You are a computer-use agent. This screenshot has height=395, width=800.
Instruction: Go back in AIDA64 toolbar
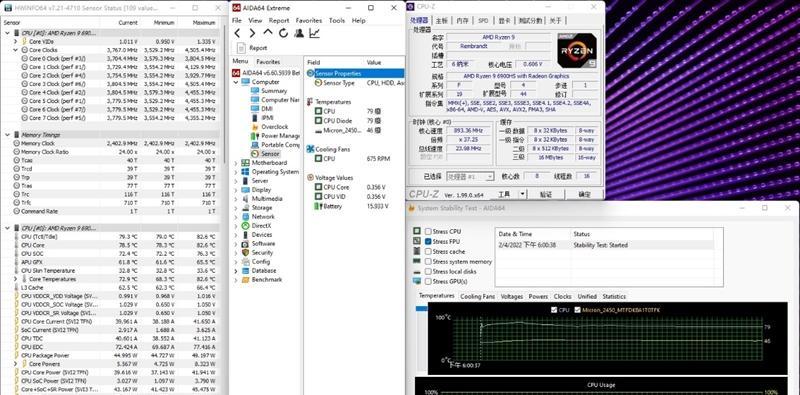(x=237, y=33)
